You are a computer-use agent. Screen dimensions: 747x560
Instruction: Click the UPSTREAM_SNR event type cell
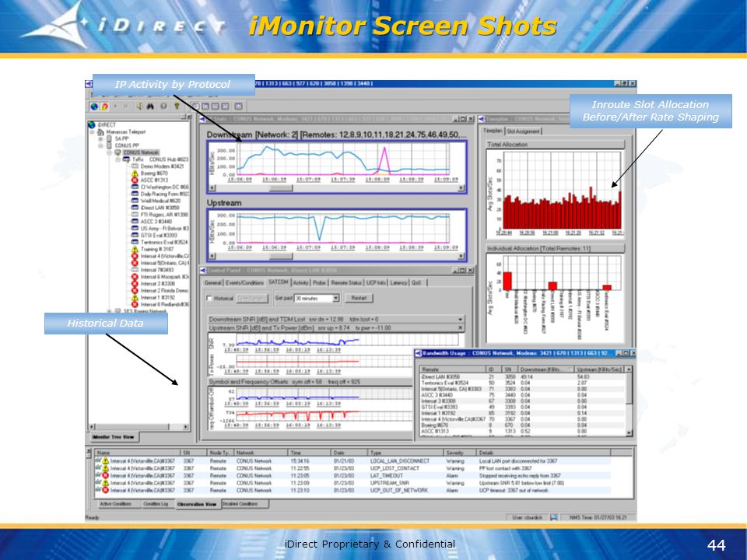tap(390, 483)
